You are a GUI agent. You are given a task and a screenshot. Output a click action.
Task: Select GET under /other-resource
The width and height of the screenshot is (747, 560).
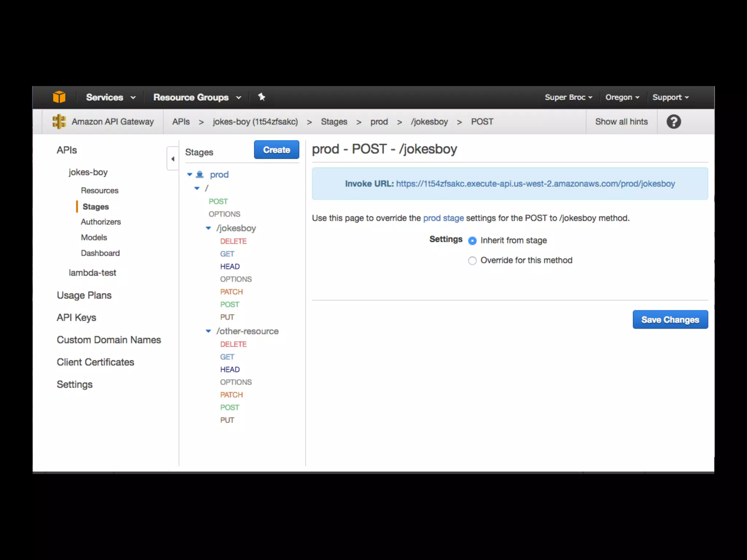[x=227, y=357]
